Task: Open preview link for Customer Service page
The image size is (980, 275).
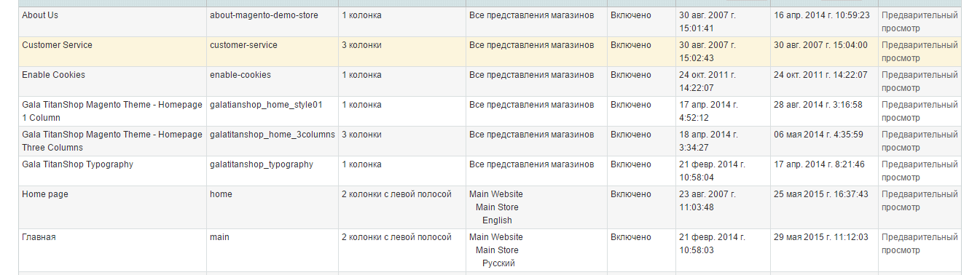Action: point(920,52)
